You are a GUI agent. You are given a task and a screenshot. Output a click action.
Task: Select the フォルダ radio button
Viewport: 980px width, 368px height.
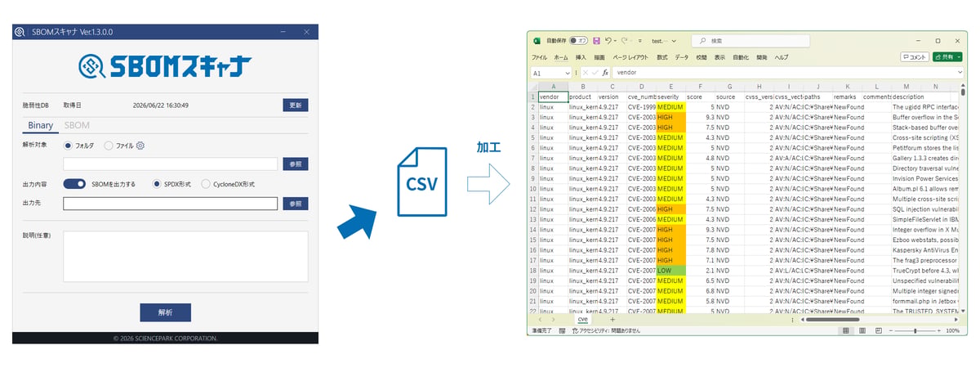68,146
